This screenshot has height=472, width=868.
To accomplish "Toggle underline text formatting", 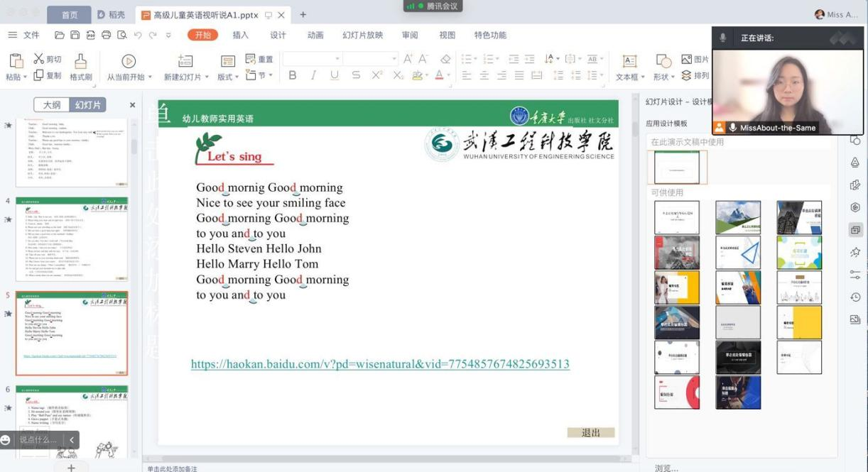I will click(x=335, y=75).
